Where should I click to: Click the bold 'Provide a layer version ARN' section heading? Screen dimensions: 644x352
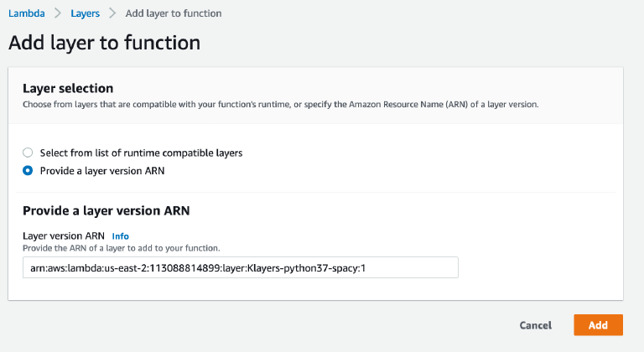tap(106, 211)
